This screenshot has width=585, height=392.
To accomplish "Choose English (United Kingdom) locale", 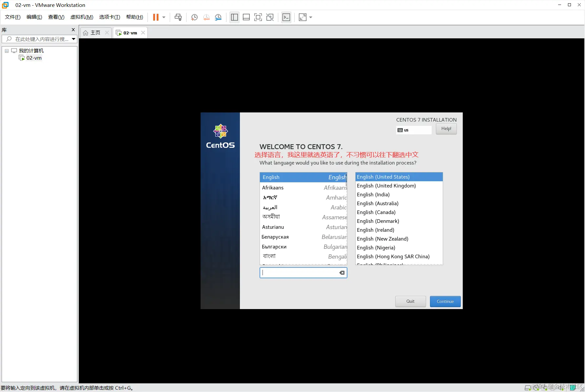I will (x=399, y=186).
